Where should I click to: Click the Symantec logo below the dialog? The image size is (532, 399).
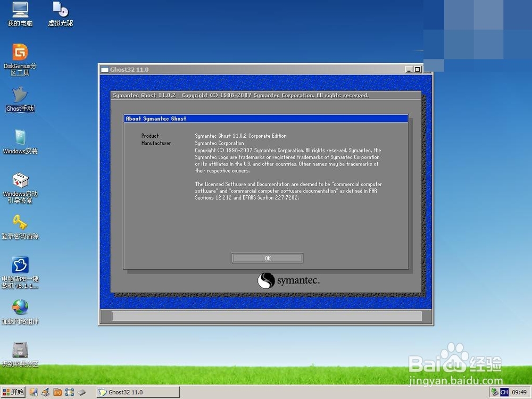[288, 280]
